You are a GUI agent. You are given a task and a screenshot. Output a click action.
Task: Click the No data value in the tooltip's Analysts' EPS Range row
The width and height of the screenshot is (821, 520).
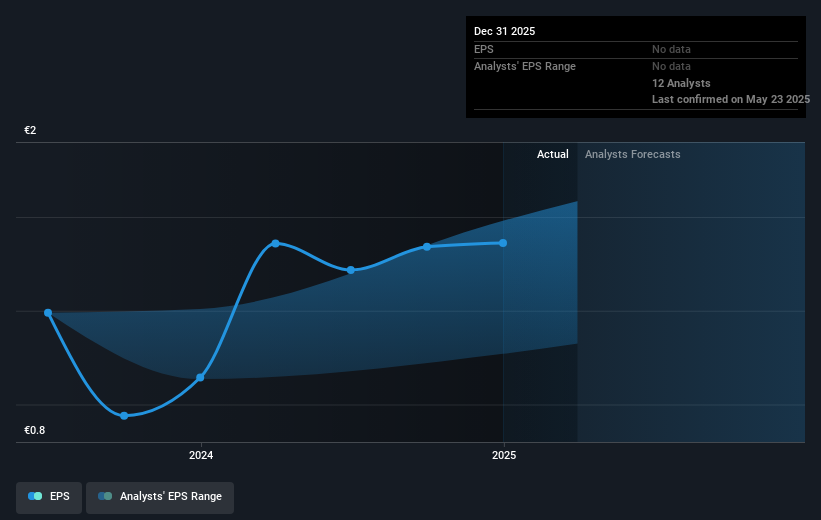[671, 67]
